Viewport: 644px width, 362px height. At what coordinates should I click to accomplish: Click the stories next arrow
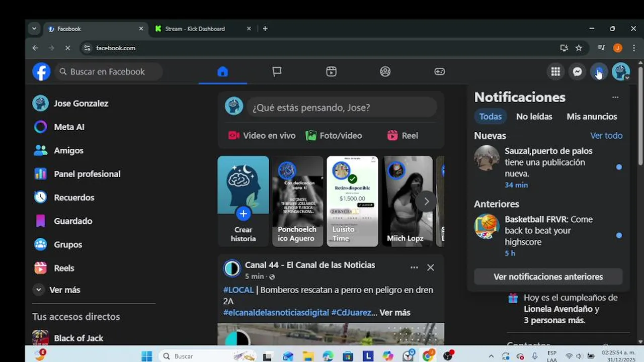pyautogui.click(x=426, y=202)
